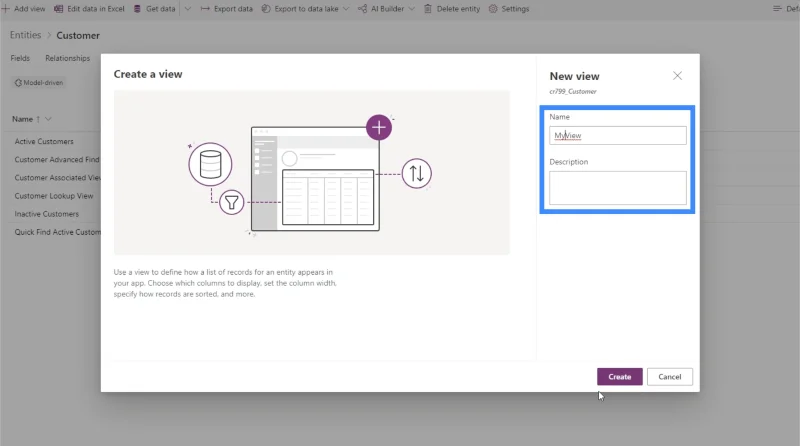This screenshot has height=446, width=800.
Task: Click the Create a view heading
Action: 148,74
